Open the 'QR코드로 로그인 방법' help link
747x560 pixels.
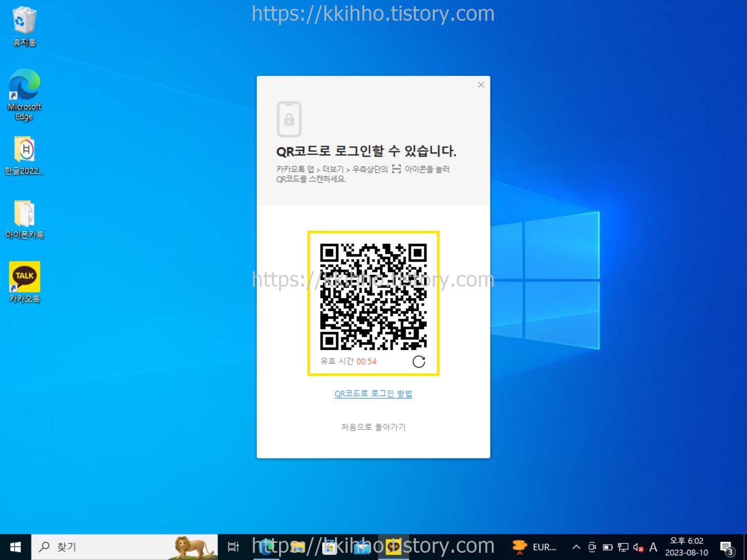pos(374,394)
